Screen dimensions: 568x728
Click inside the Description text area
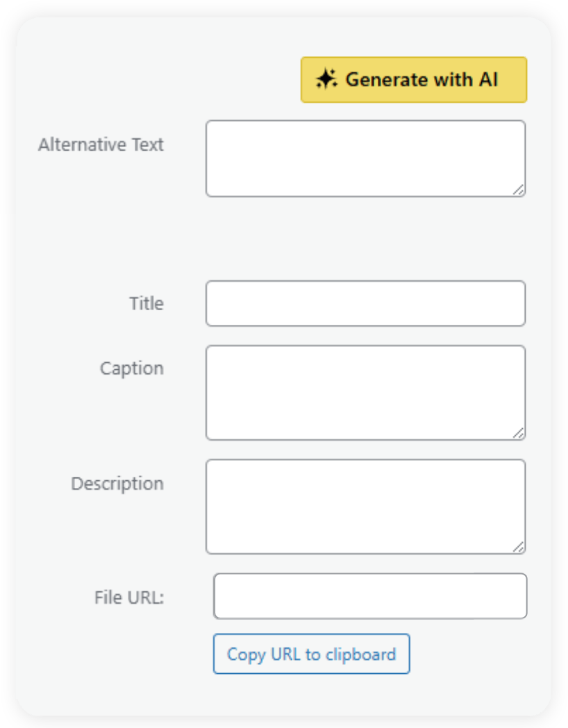click(365, 505)
